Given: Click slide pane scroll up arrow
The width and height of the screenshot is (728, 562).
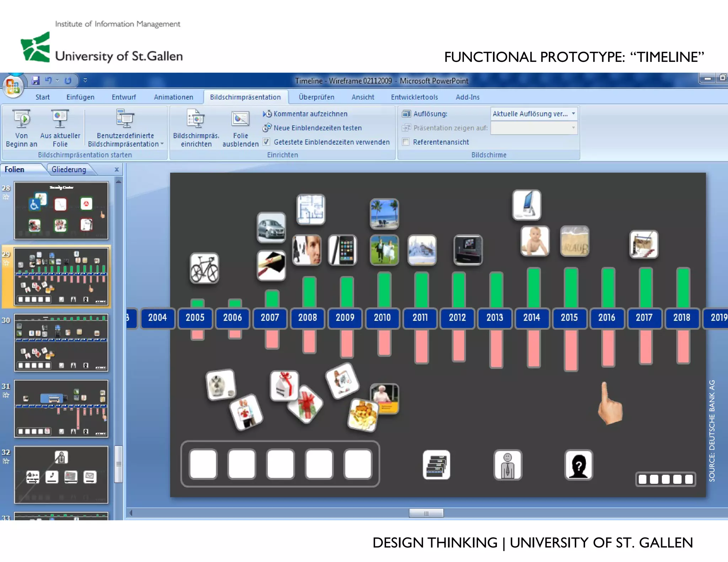Looking at the screenshot, I should click(119, 182).
